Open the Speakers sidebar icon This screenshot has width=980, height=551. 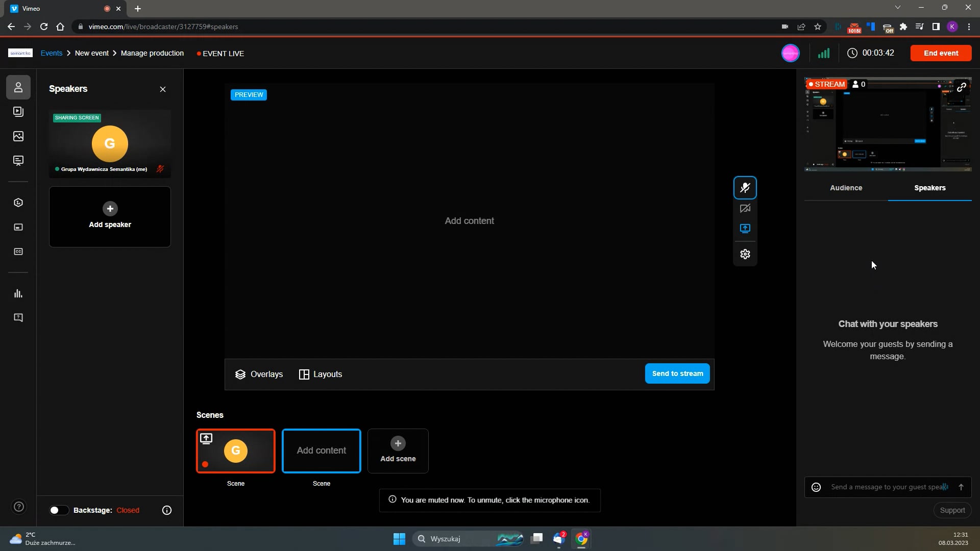[x=18, y=87]
